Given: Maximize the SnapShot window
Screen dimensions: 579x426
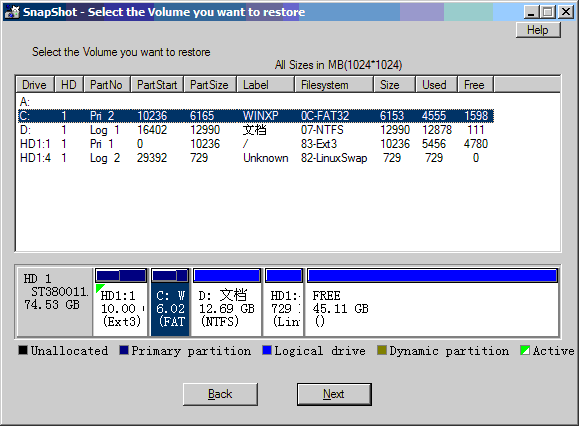Looking at the screenshot, I should click(548, 12).
